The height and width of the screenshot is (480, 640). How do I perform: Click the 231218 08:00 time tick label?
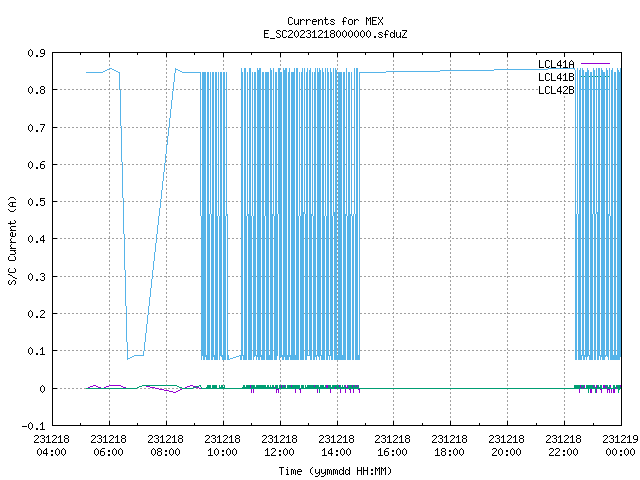tap(165, 446)
